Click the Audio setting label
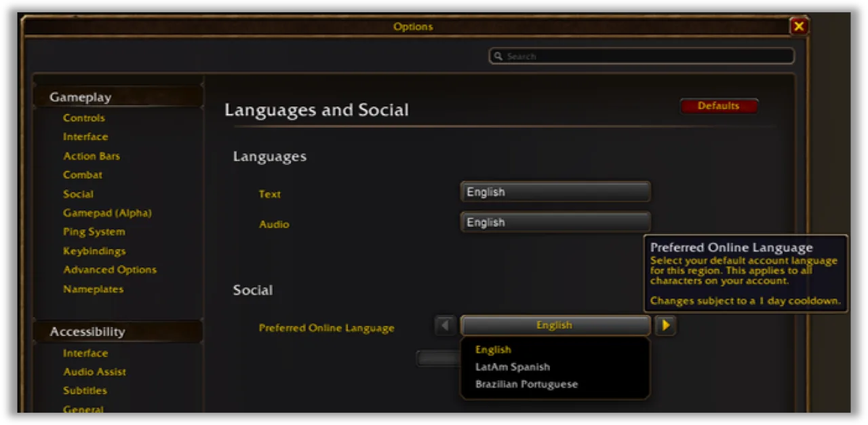This screenshot has width=868, height=425. [274, 224]
